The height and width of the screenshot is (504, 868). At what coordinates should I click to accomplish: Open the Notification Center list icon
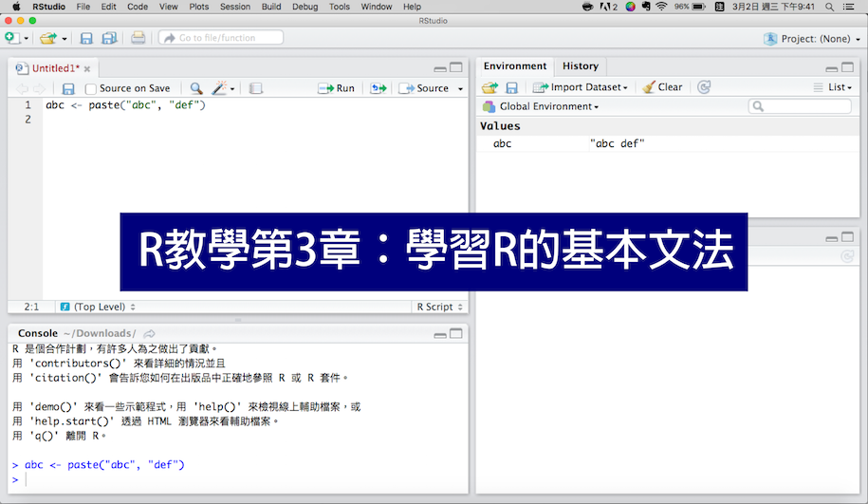tap(848, 7)
